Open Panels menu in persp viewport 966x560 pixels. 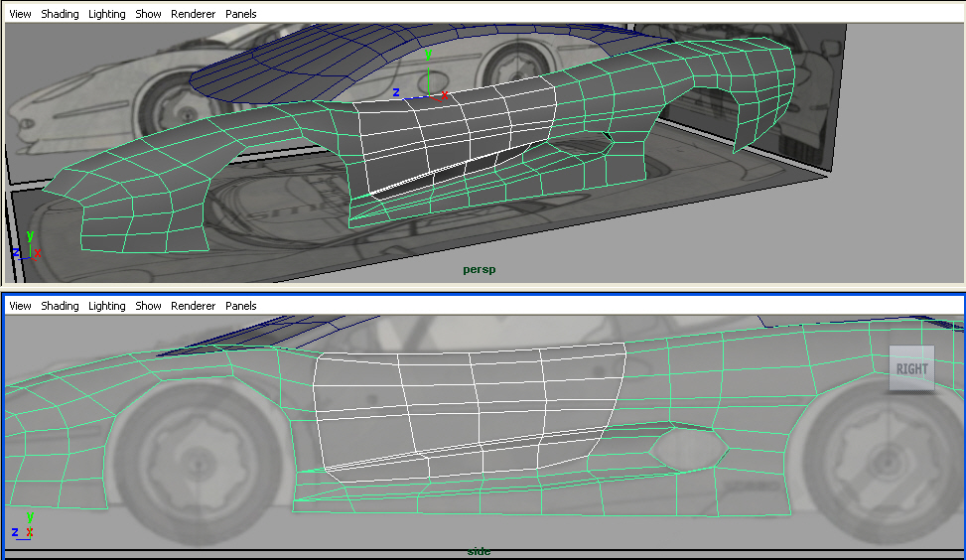(241, 14)
